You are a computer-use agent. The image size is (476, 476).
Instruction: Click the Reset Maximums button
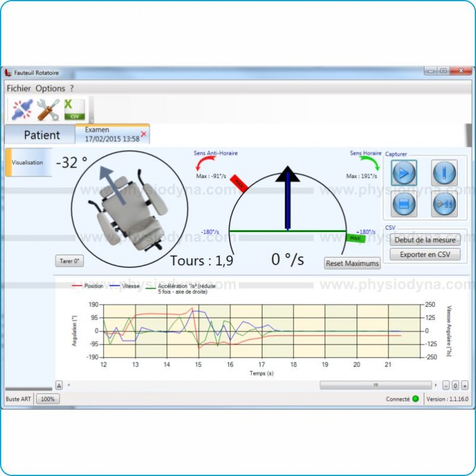(x=352, y=263)
